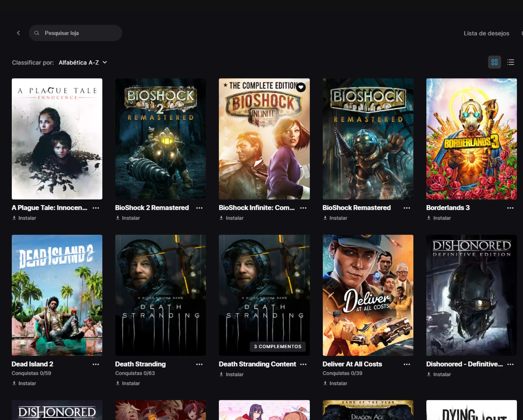This screenshot has width=523, height=420.
Task: Click Conquistas 0/63 under Death Stranding
Action: coord(135,373)
